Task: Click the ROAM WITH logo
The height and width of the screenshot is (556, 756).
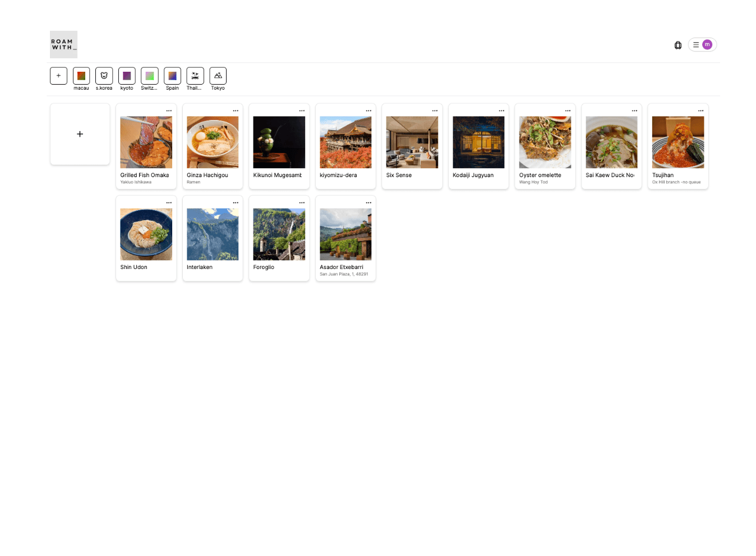Action: point(63,44)
